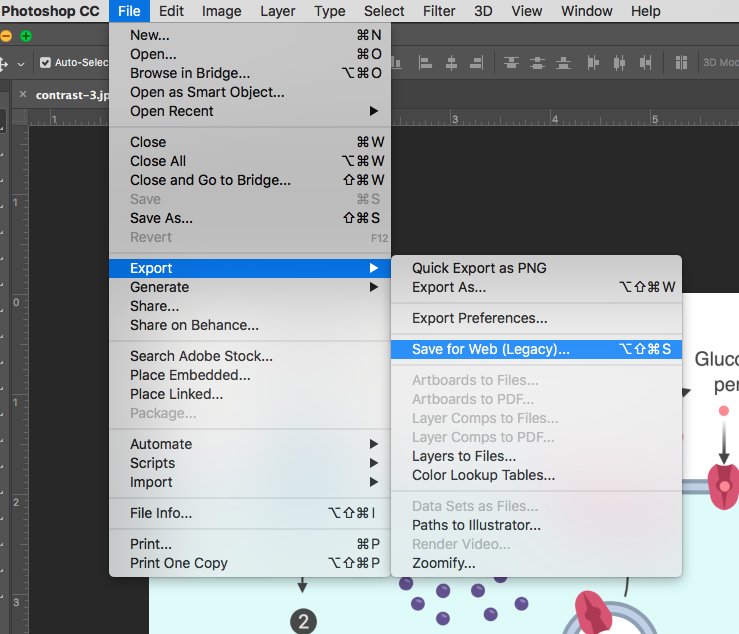739x634 pixels.
Task: Select Open as Smart Object...
Action: [250, 92]
